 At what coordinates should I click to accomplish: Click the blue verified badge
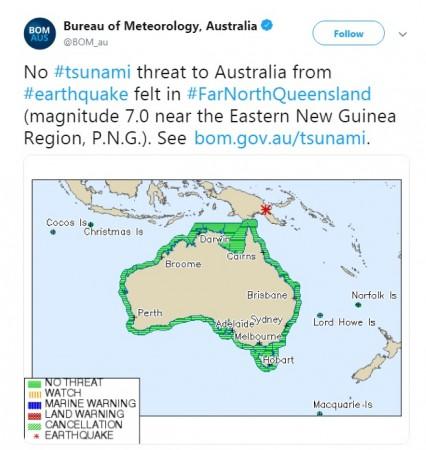[x=267, y=25]
